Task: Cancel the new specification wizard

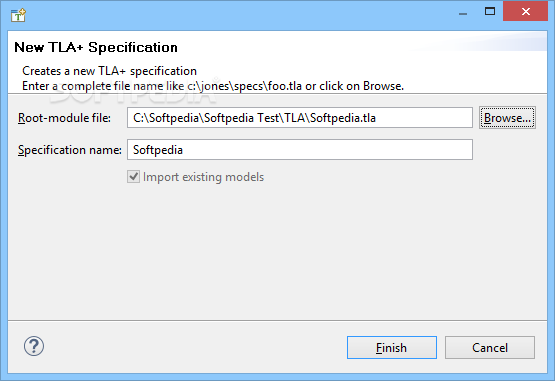Action: tap(490, 347)
